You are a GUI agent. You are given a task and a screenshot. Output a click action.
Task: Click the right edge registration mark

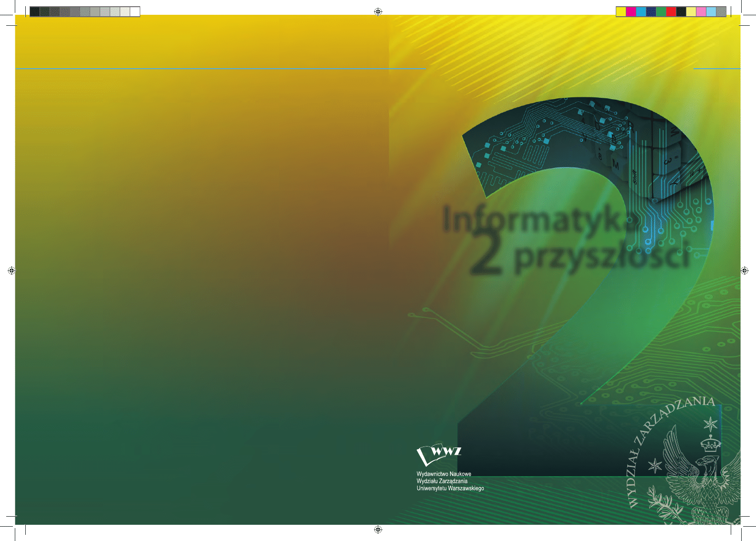[x=745, y=270]
